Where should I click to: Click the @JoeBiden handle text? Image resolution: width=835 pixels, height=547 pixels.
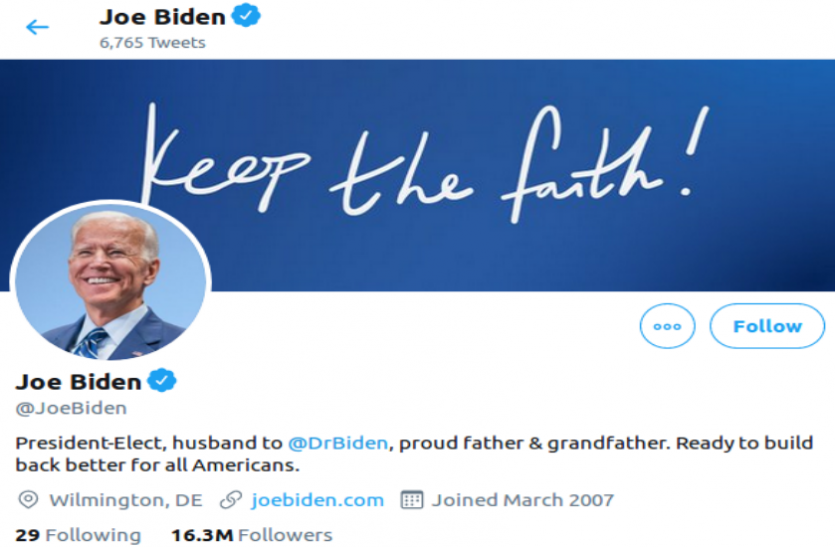tap(71, 408)
